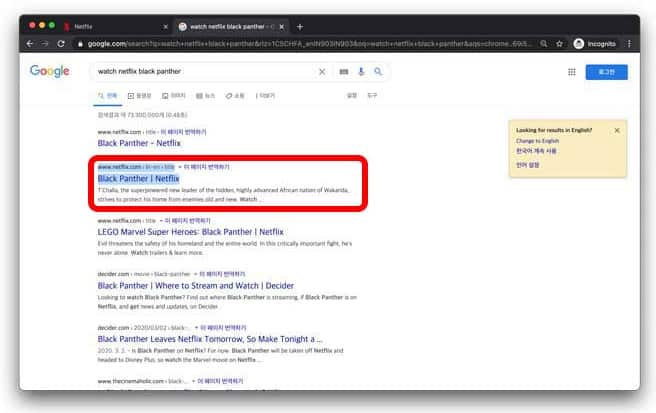Click the www.thecinemaholic.com result URL
The width and height of the screenshot is (656, 413).
pyautogui.click(x=143, y=381)
